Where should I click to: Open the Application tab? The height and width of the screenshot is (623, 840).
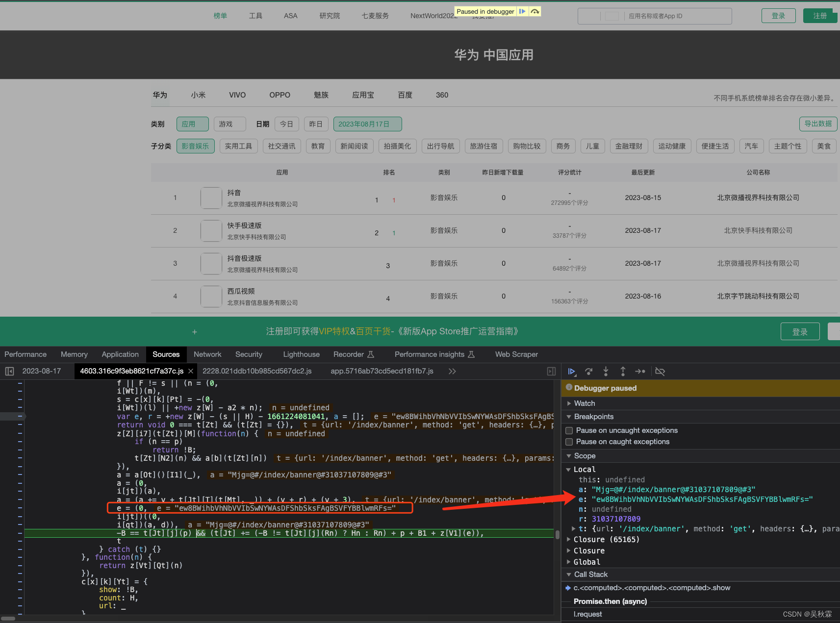120,354
